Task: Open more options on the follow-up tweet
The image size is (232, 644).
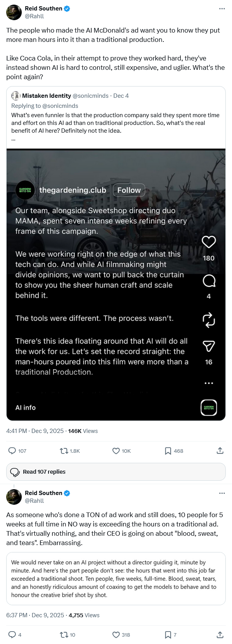Action: click(x=222, y=493)
